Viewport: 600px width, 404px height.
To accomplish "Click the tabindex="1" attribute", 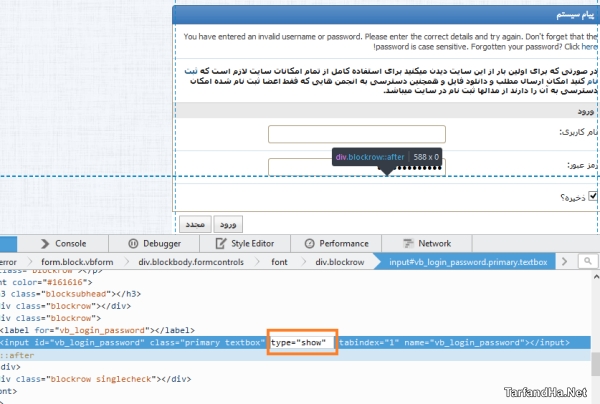I will 369,342.
